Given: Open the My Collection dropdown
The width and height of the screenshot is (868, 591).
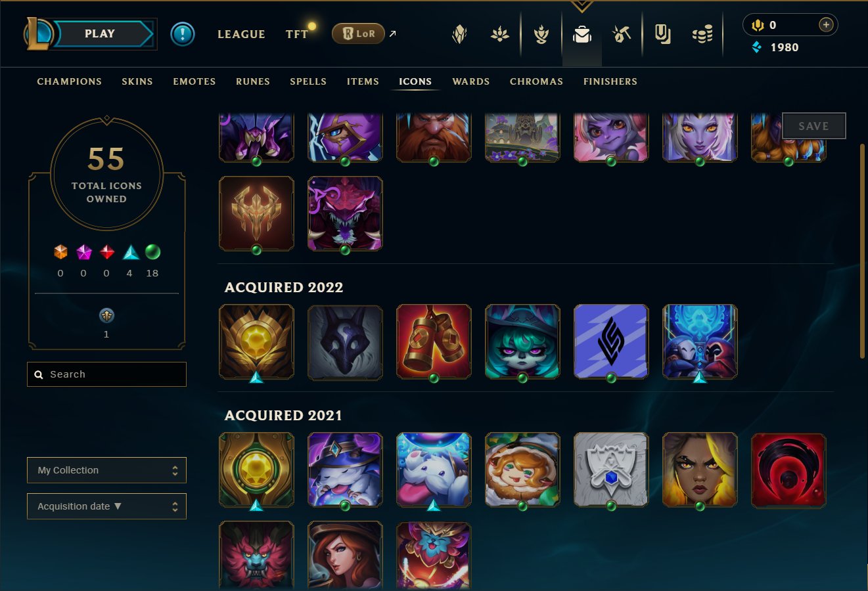Looking at the screenshot, I should [x=106, y=470].
